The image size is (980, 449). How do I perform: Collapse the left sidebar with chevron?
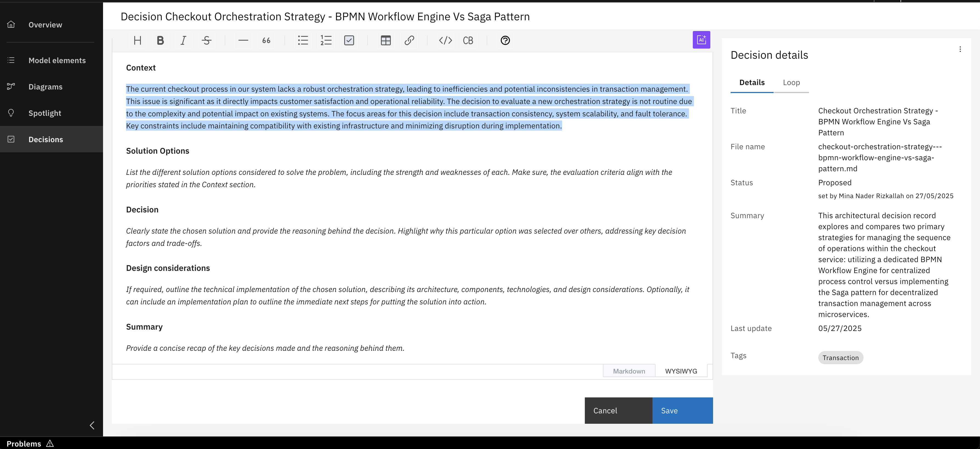(92, 425)
